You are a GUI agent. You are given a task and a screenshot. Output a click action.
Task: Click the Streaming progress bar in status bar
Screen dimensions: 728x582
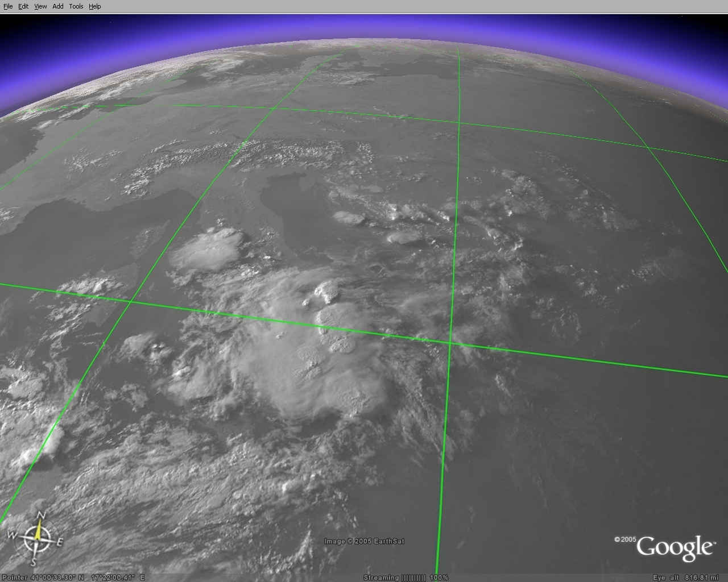click(413, 577)
